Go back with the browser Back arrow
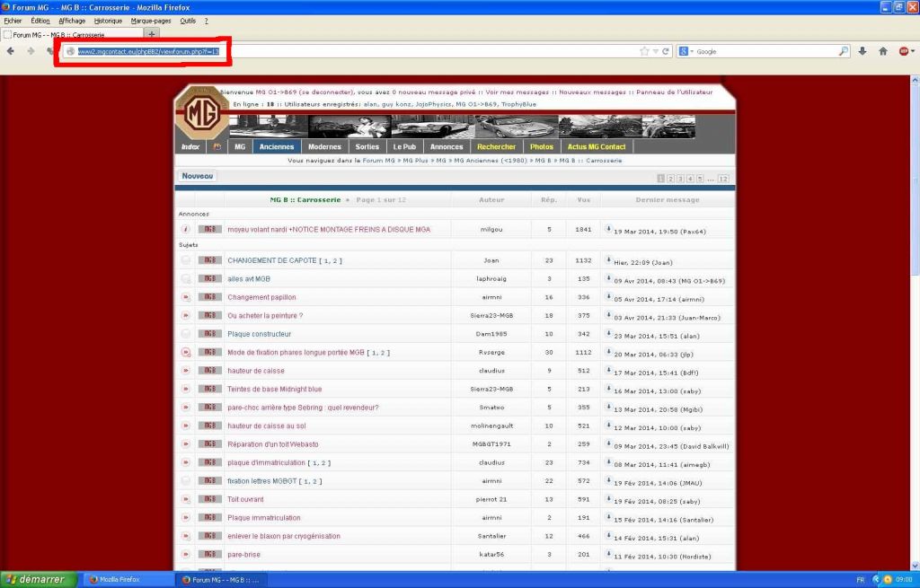This screenshot has width=920, height=588. (11, 51)
